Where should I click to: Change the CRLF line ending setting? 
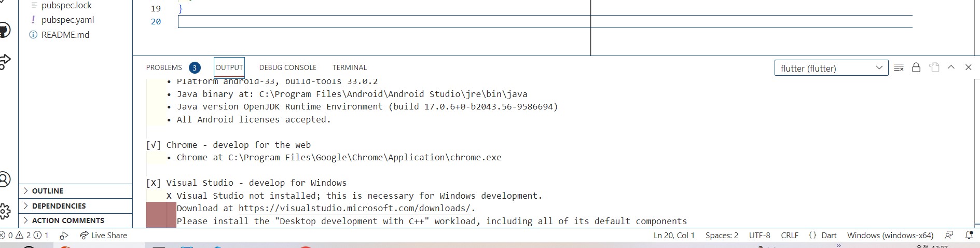[790, 235]
